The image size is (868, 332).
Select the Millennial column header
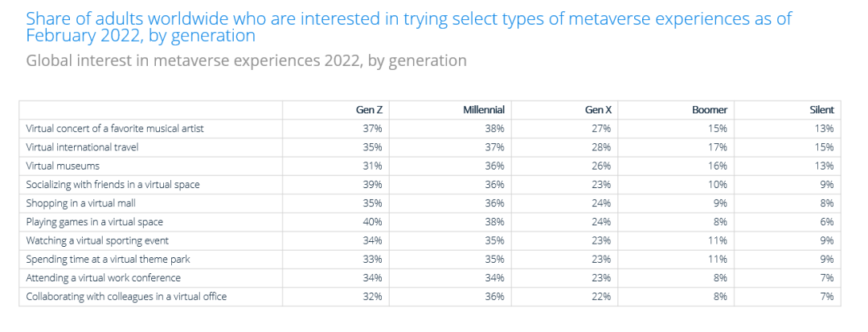pyautogui.click(x=484, y=109)
